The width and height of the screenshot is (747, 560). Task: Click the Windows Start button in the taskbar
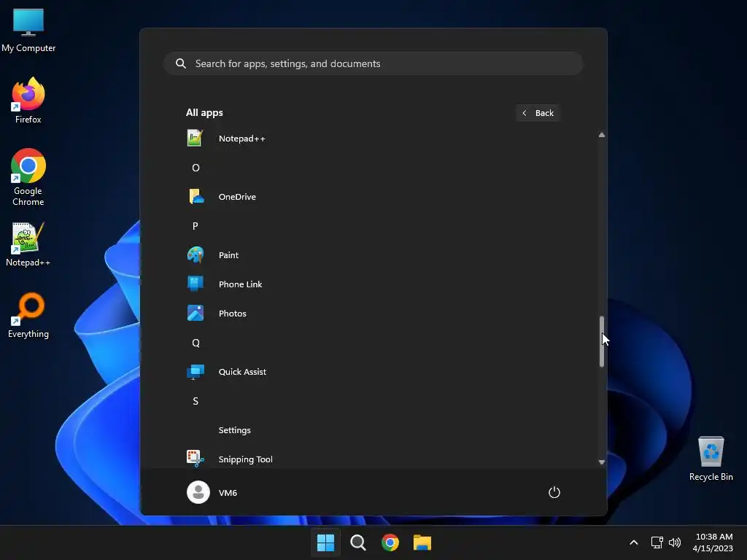coord(326,542)
